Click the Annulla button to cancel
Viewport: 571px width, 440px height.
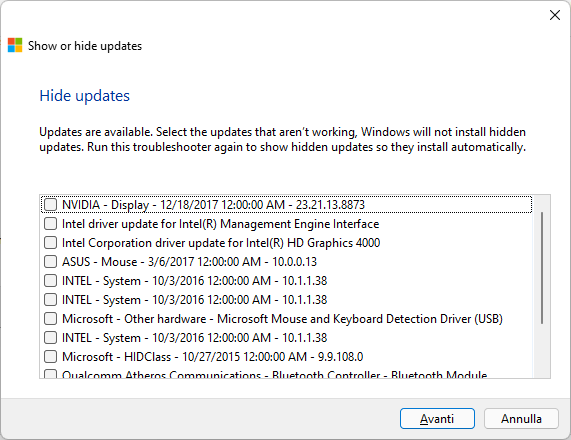521,419
